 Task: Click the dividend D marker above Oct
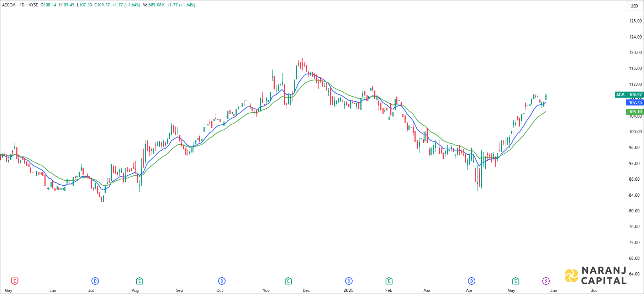point(222,281)
